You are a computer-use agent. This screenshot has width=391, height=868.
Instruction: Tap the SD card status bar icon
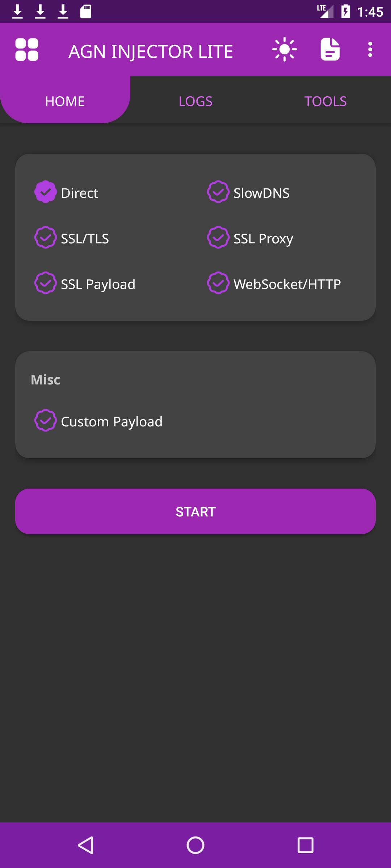[x=86, y=12]
